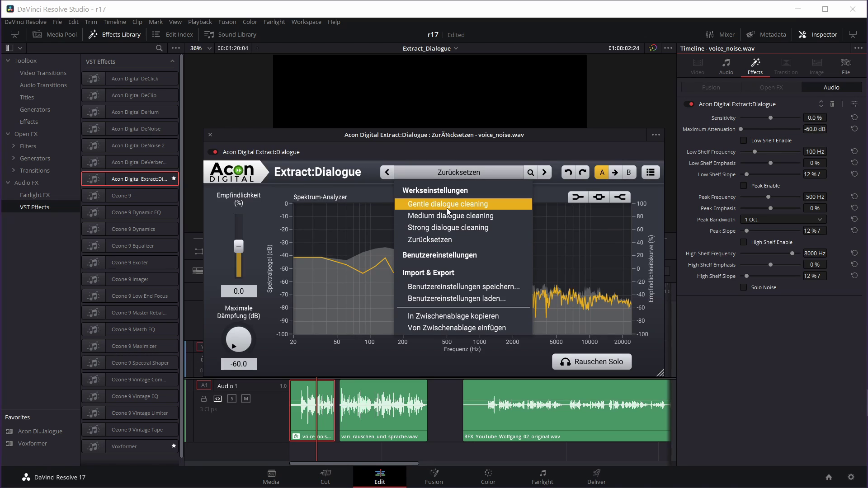Viewport: 868px width, 488px height.
Task: Click the high shelf curve band icon
Action: tap(620, 197)
